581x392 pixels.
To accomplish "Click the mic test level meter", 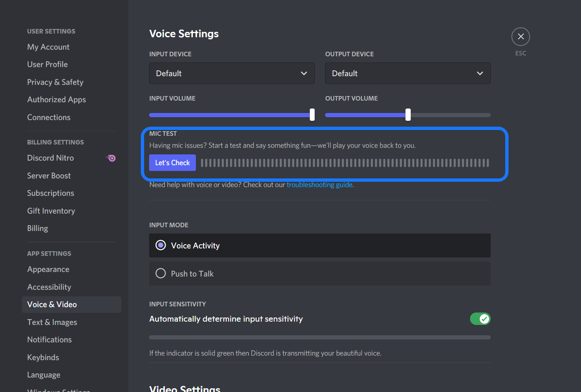I will tap(345, 163).
